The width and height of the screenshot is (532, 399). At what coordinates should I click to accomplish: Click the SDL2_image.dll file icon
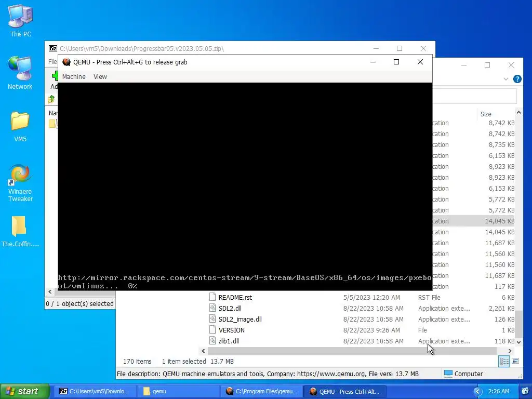point(212,319)
